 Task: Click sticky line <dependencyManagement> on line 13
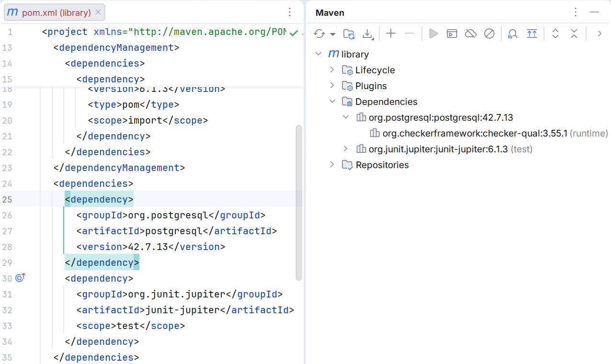coord(116,48)
